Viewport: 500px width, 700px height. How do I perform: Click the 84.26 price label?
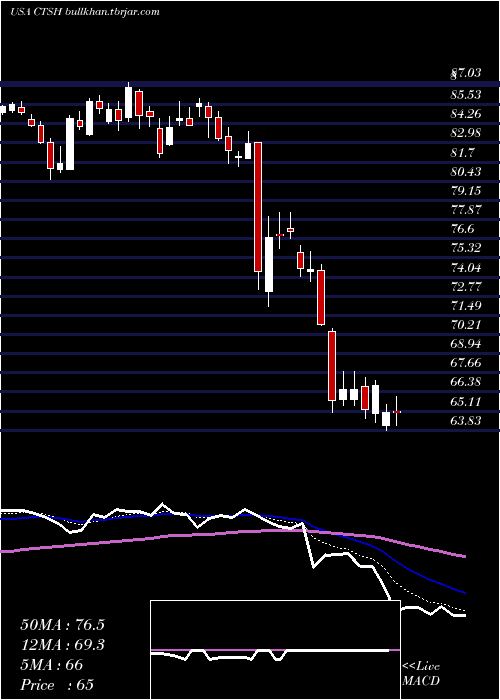(x=466, y=114)
